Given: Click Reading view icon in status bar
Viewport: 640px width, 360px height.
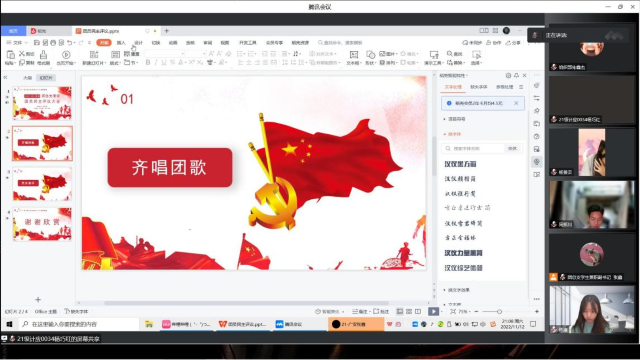Looking at the screenshot, I should click(418, 311).
